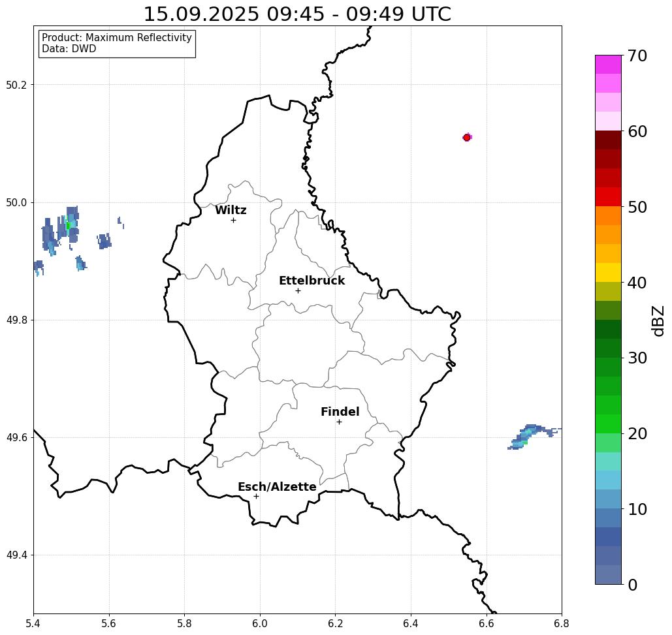Click the 10 tick on the colorbar

(637, 509)
